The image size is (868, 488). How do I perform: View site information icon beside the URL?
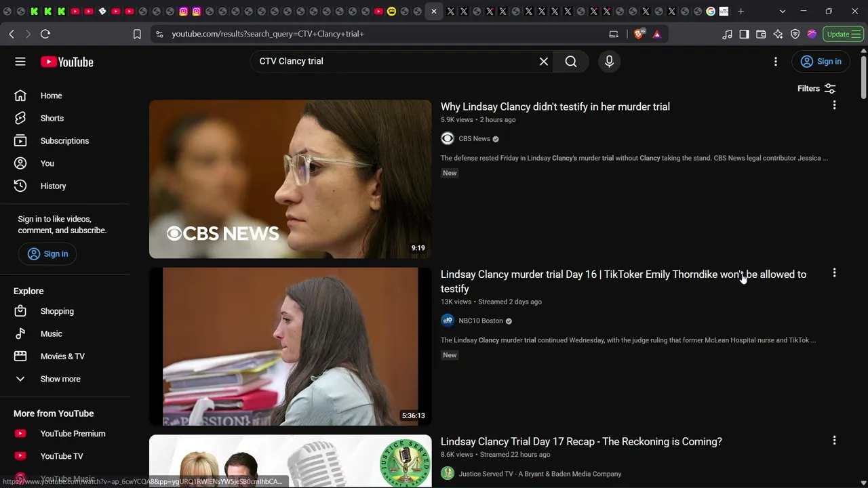coord(159,34)
